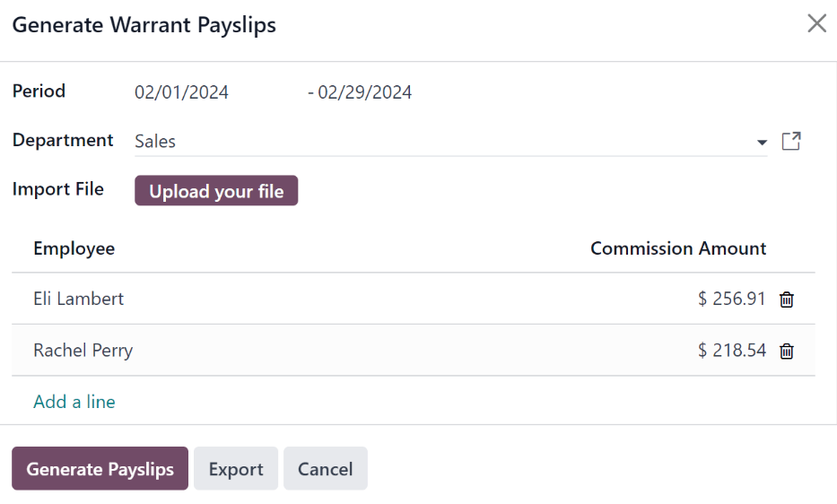Select the Eli Lambert employee cell
The width and height of the screenshot is (837, 504).
click(x=79, y=299)
